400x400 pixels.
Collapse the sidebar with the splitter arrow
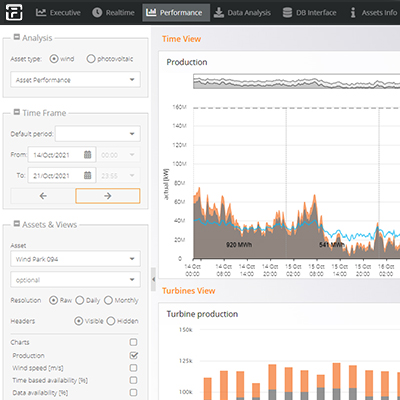point(153,279)
